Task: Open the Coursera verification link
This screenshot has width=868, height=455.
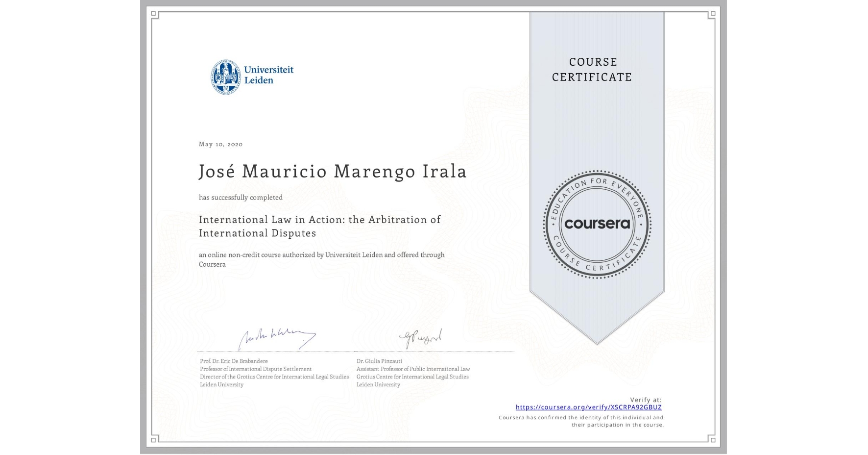Action: (x=588, y=407)
